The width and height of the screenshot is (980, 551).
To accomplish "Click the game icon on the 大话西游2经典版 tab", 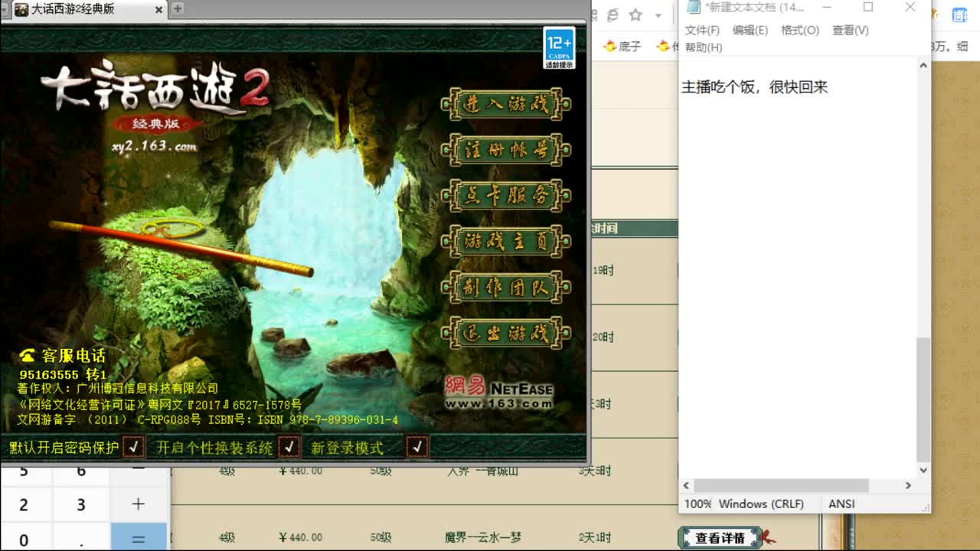I will coord(21,9).
